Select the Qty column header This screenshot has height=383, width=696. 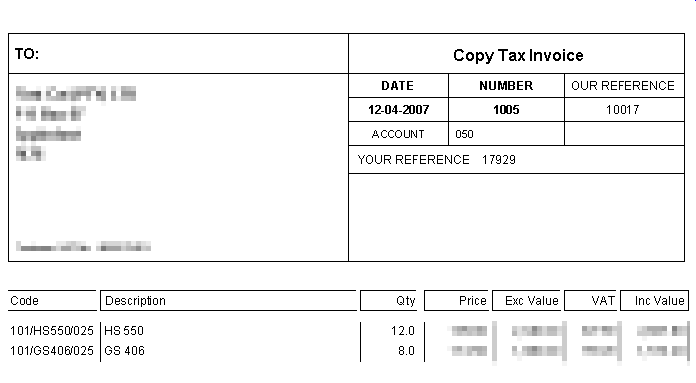[x=406, y=301]
